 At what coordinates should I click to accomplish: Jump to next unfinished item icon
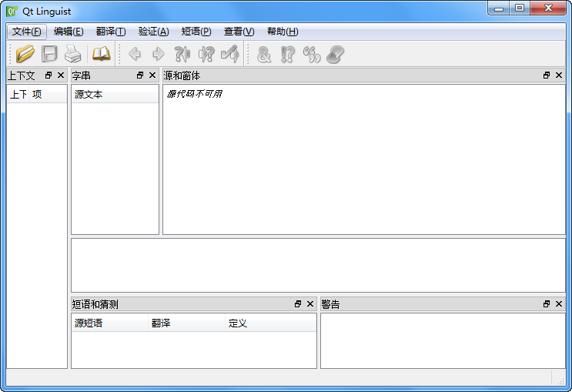pos(206,54)
